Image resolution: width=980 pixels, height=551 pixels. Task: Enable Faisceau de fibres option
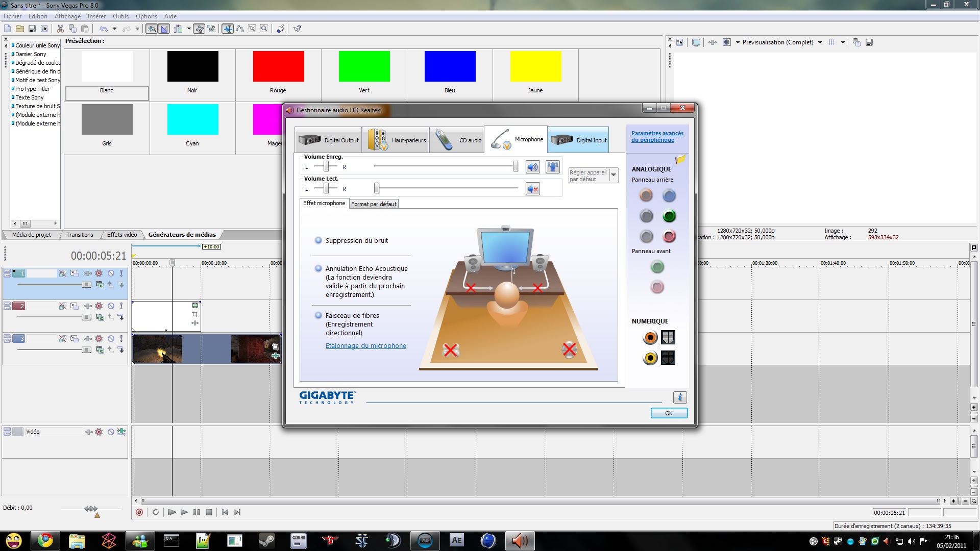tap(318, 315)
